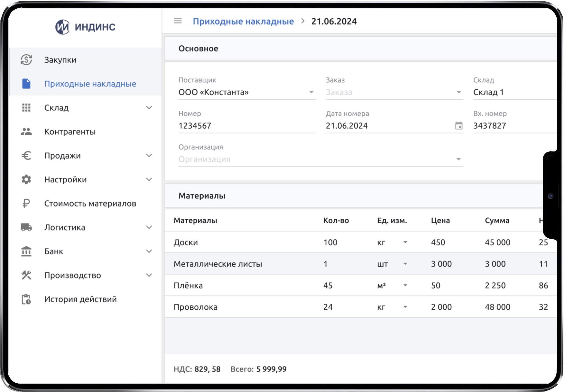Click the Стоимость материалов ruble icon
Image resolution: width=564 pixels, height=392 pixels.
click(27, 203)
